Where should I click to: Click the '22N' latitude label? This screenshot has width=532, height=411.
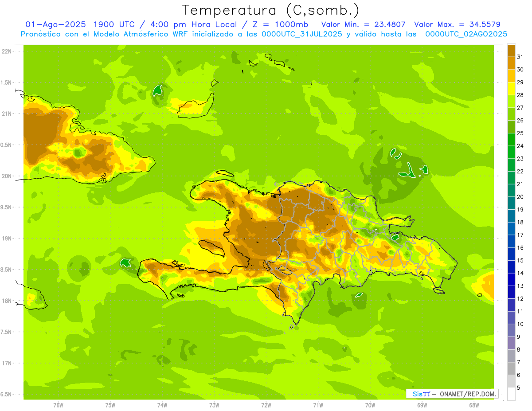pyautogui.click(x=7, y=51)
